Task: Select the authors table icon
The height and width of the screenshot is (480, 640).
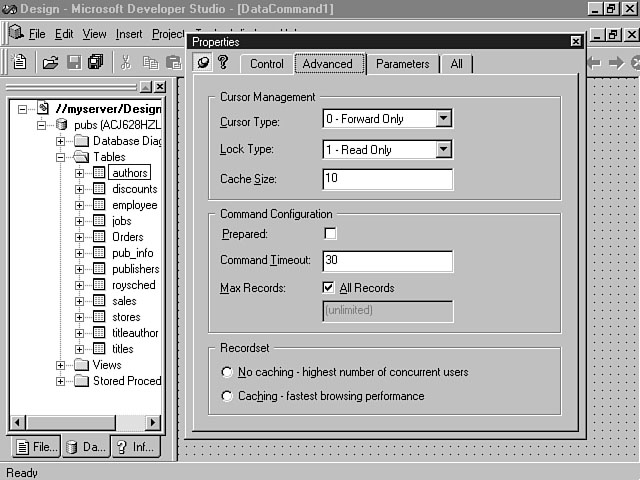Action: 99,173
